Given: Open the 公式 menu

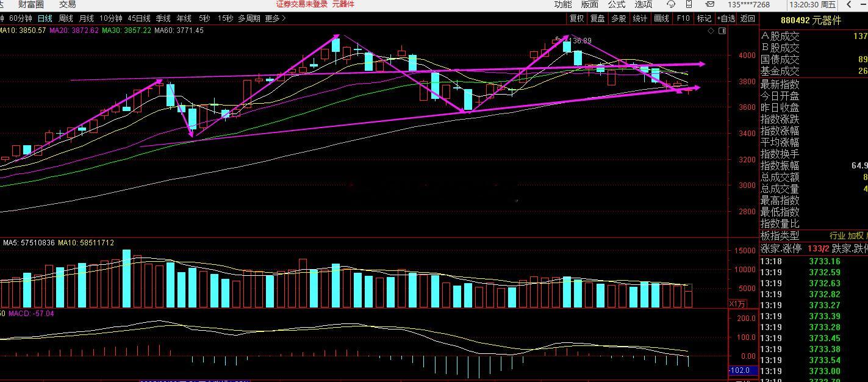Looking at the screenshot, I should pos(617,4).
